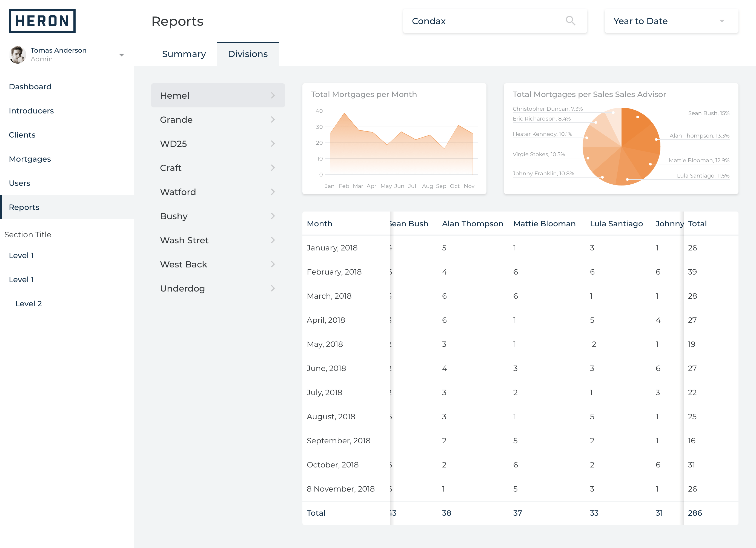Image resolution: width=756 pixels, height=548 pixels.
Task: Select the West Back division row
Action: (x=218, y=264)
